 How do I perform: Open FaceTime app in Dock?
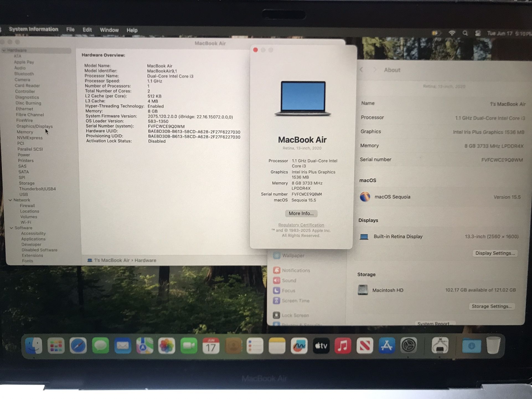click(189, 345)
